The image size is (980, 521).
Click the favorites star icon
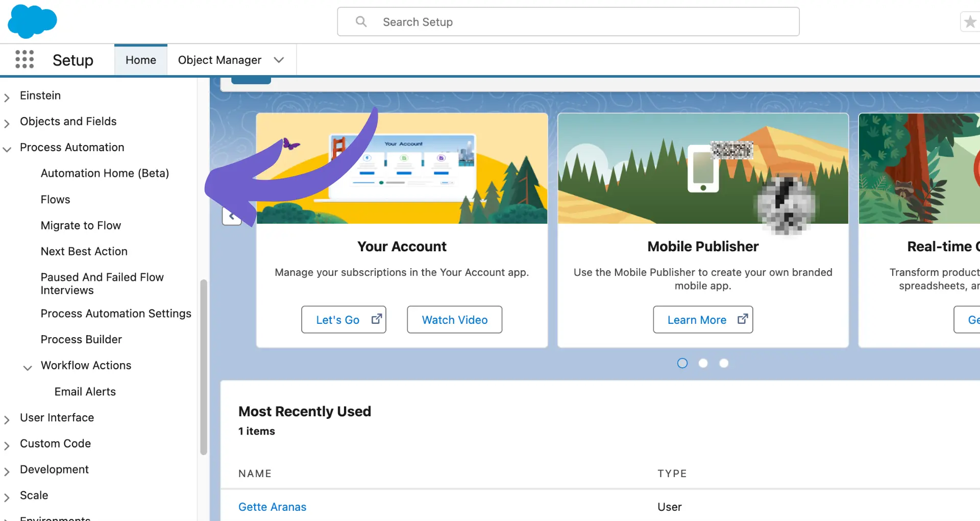(x=970, y=22)
